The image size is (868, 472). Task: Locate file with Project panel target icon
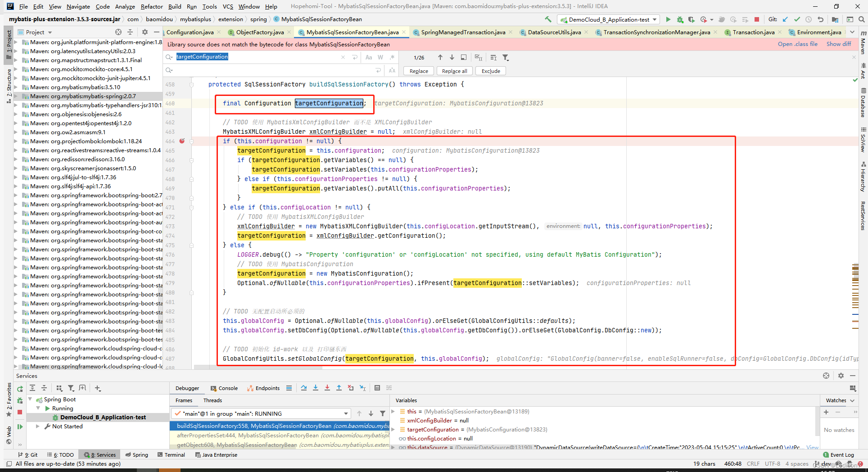(x=118, y=32)
